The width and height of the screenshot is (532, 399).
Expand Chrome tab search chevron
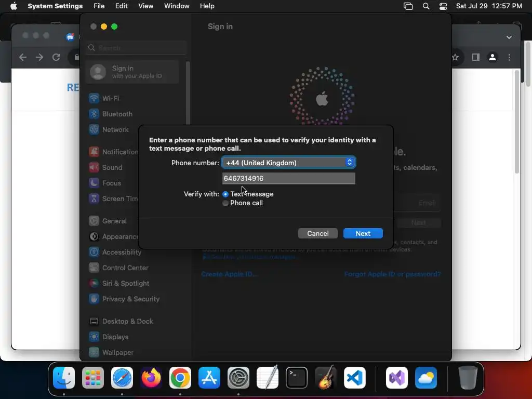(x=509, y=37)
